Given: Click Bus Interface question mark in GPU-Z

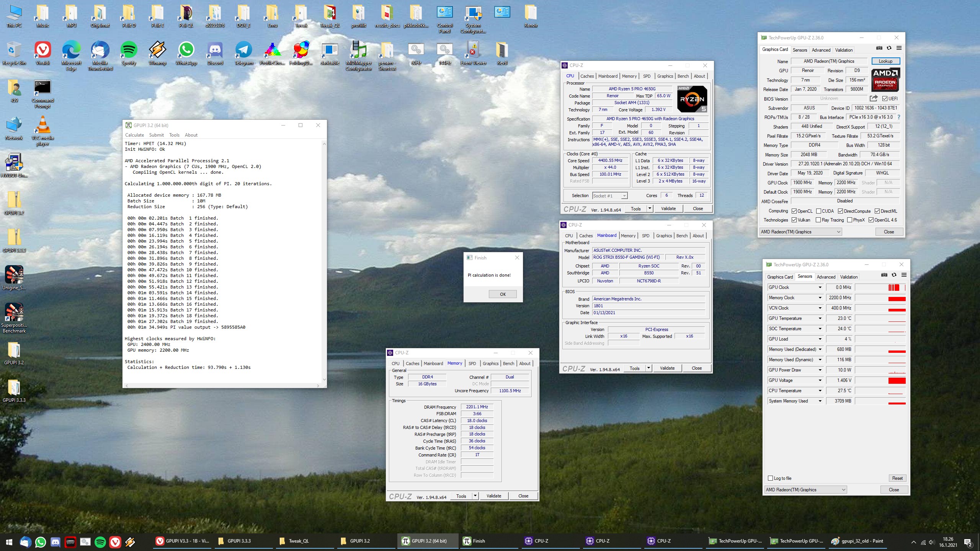Looking at the screenshot, I should [x=899, y=117].
